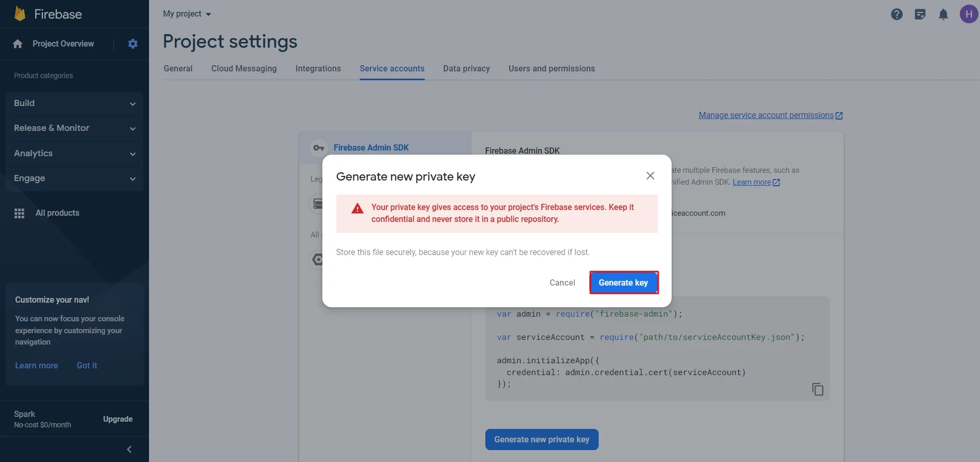Expand the Engage category
This screenshot has height=462, width=980.
point(75,178)
